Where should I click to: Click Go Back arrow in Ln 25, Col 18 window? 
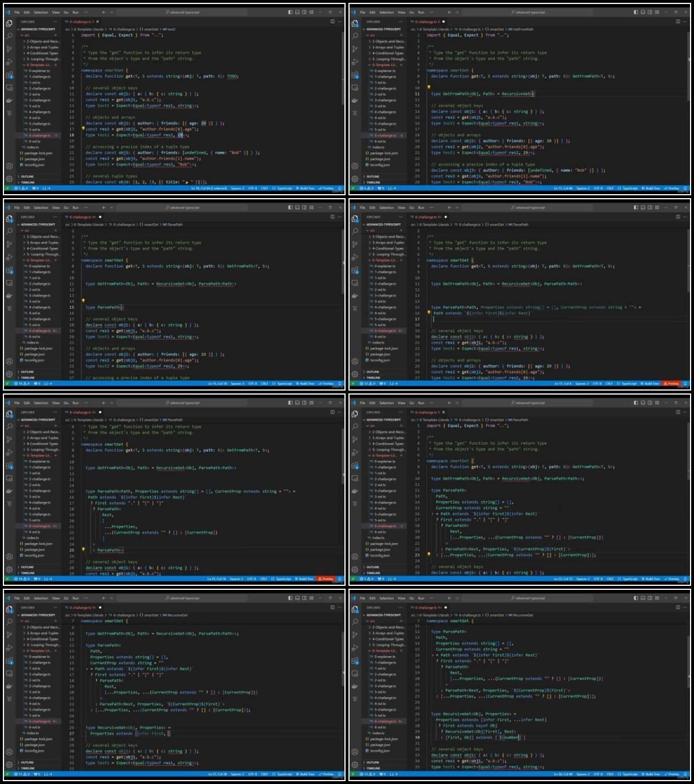pyautogui.click(x=103, y=403)
